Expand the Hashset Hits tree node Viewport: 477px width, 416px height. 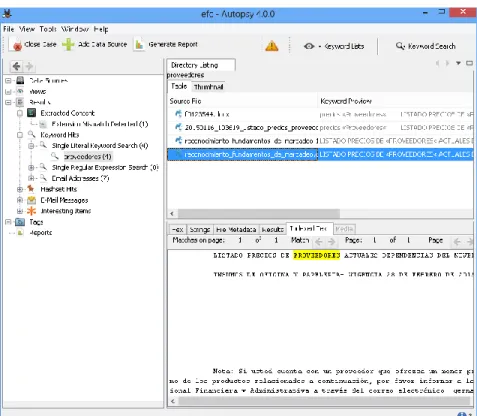20,189
